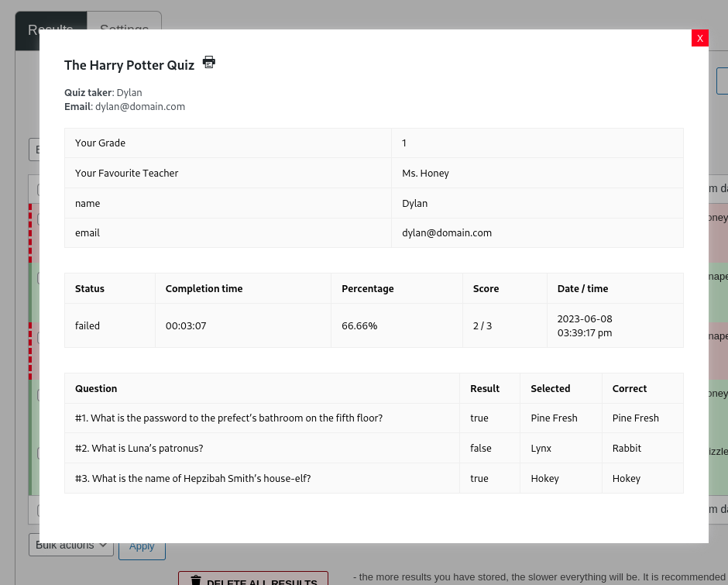
Task: Click the failed status cell
Action: [88, 325]
